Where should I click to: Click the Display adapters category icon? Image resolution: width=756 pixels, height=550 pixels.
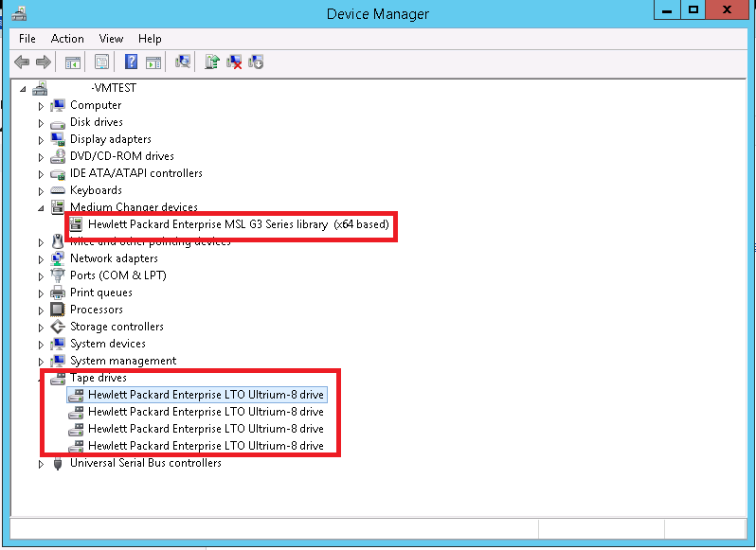(58, 139)
